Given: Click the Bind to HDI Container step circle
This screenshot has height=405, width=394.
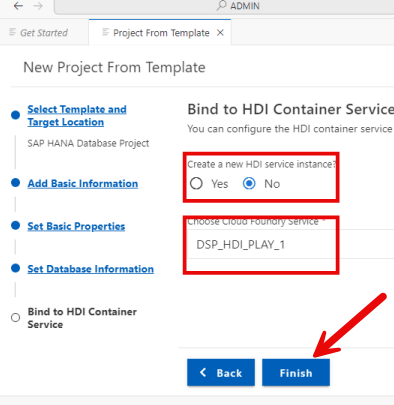Looking at the screenshot, I should click(15, 317).
